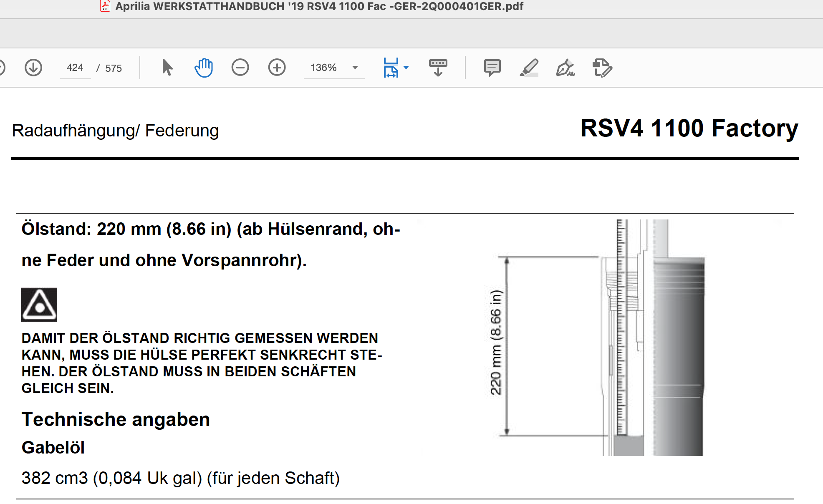Click the fit-to-width page icon
Viewport: 823px width, 504px height.
pos(391,68)
